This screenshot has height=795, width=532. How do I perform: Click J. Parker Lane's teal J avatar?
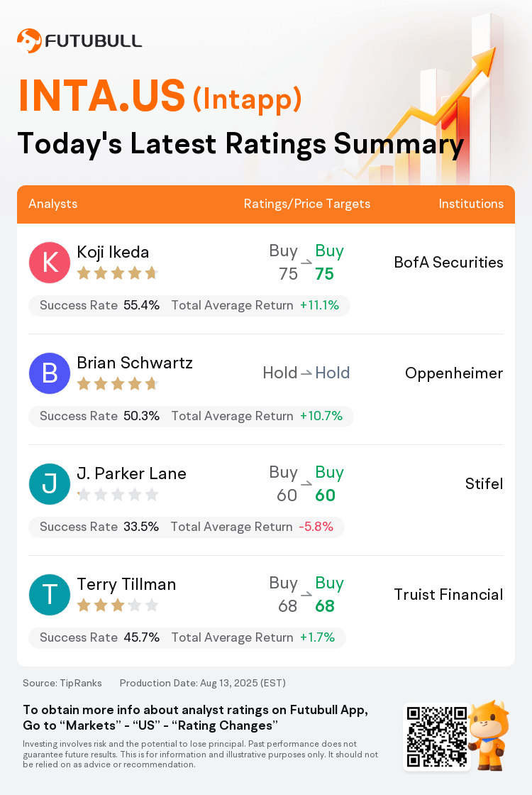pyautogui.click(x=50, y=484)
